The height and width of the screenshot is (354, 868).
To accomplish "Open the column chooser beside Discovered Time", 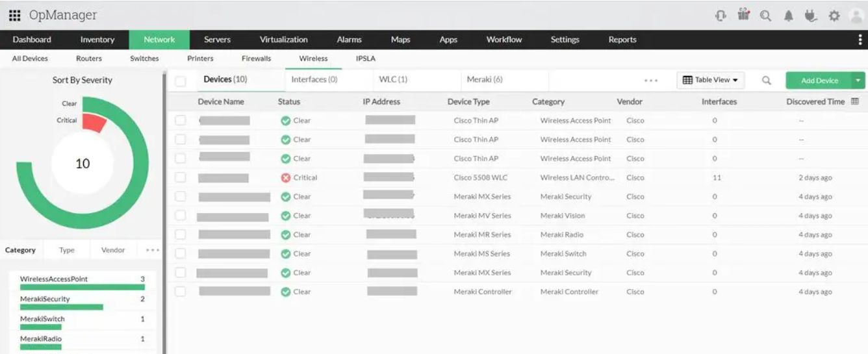I will click(x=855, y=101).
